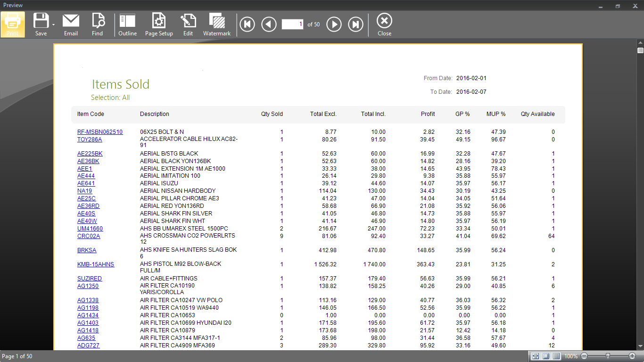Go to the previous page

pyautogui.click(x=269, y=24)
